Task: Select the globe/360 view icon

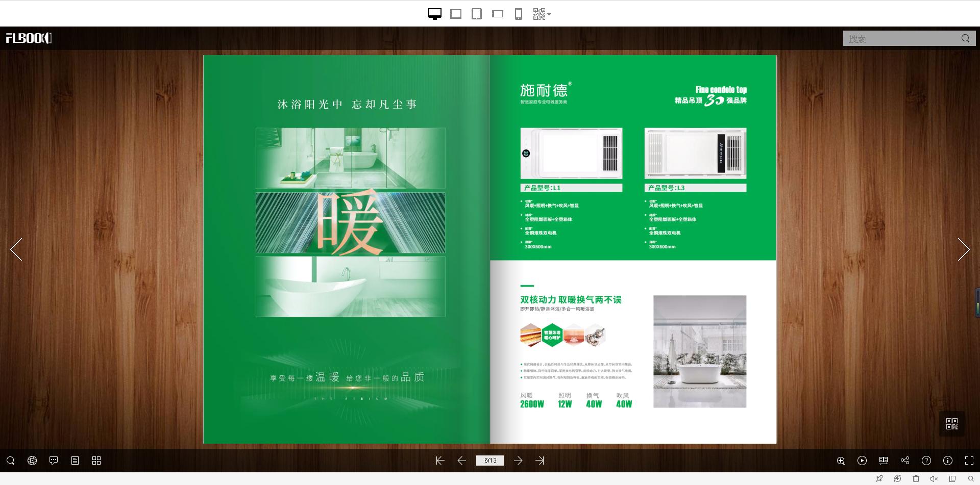Action: pos(32,461)
